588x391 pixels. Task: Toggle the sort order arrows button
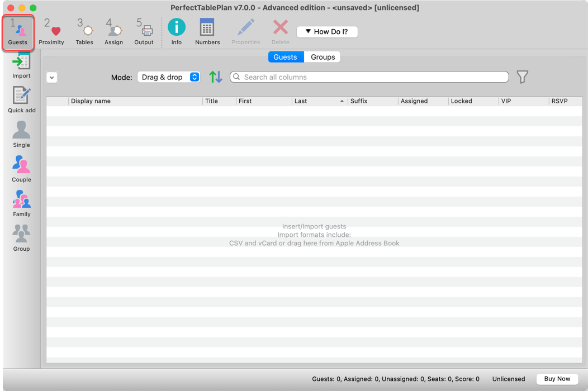pyautogui.click(x=216, y=77)
